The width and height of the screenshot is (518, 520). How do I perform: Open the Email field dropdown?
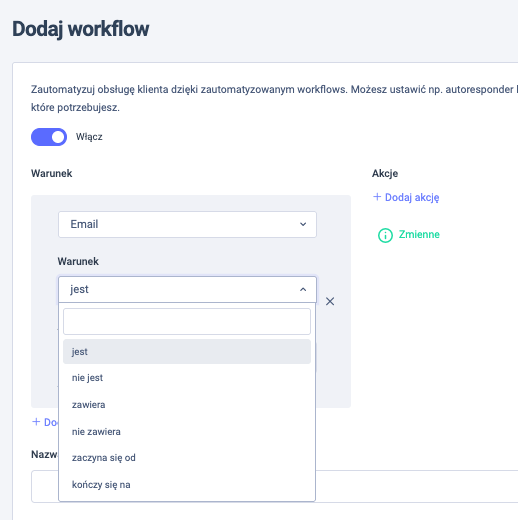[187, 224]
